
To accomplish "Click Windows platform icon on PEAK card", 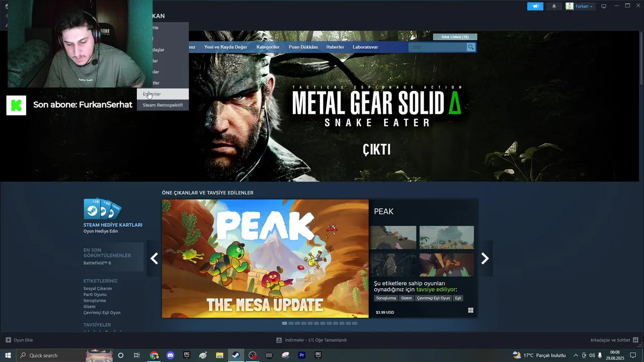I will pos(470,311).
